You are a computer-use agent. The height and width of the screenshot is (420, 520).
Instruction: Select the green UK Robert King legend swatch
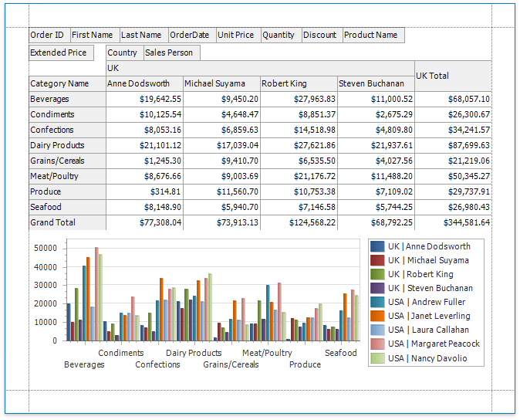click(x=377, y=274)
